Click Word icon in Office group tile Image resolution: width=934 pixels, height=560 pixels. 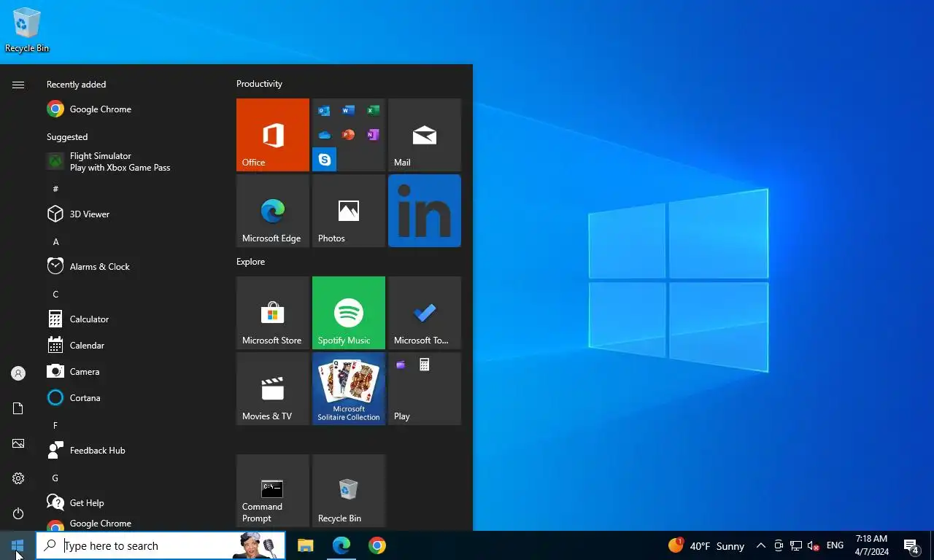[349, 111]
